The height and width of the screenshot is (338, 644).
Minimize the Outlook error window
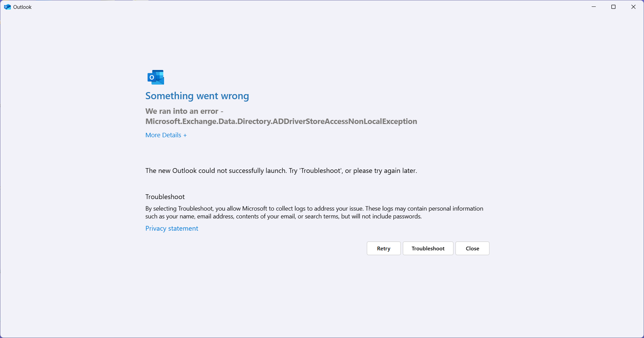coord(593,6)
